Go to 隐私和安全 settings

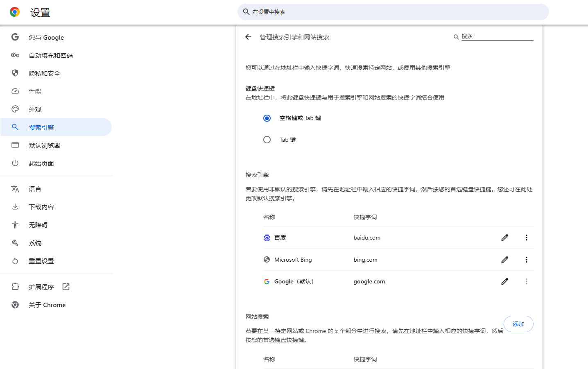56,73
